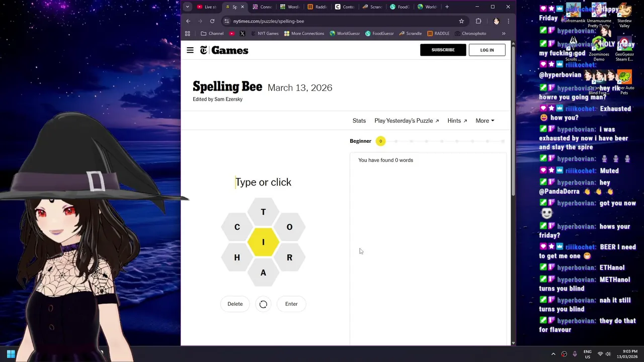Image resolution: width=644 pixels, height=362 pixels.
Task: Open the hamburger menu on NYT Games
Action: (190, 50)
